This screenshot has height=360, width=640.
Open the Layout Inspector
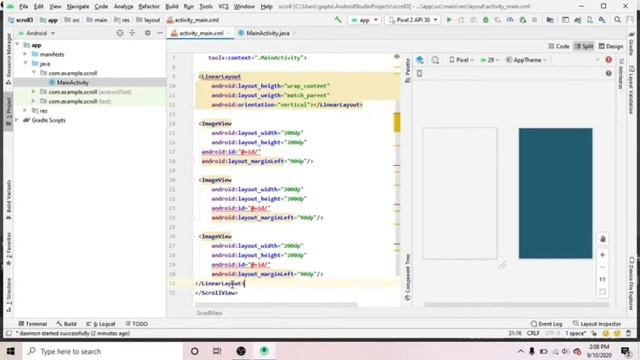coord(597,324)
